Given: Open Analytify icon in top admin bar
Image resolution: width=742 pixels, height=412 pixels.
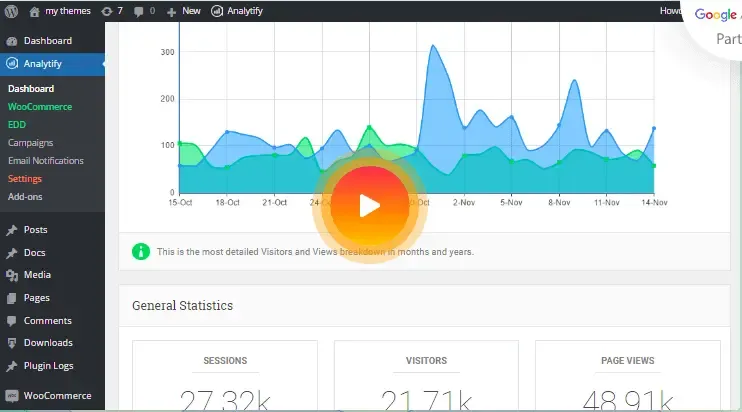Looking at the screenshot, I should [217, 11].
